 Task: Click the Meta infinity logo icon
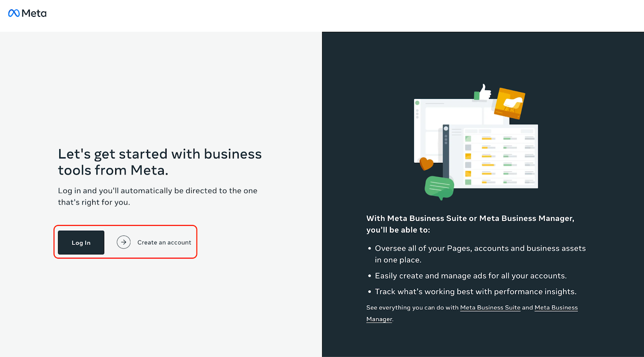click(14, 13)
